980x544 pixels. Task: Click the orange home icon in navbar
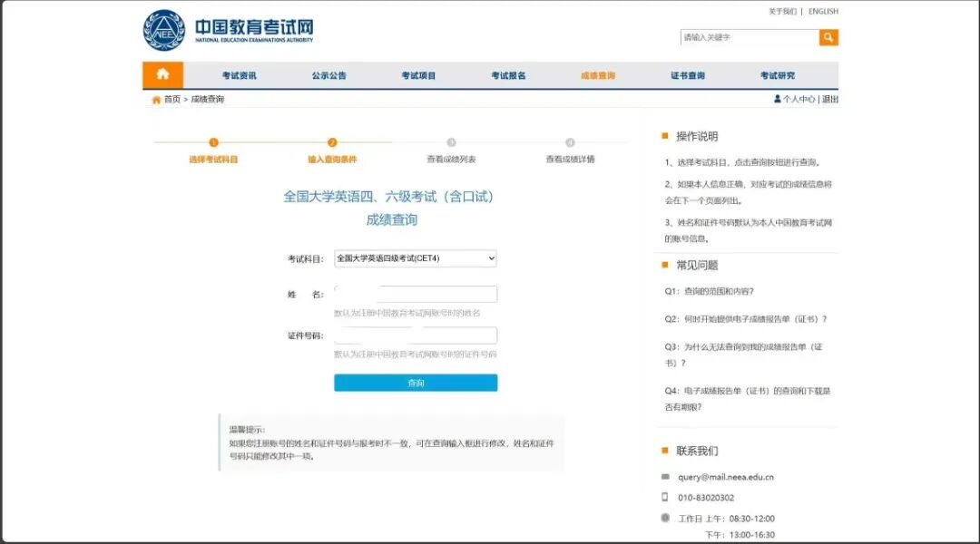(162, 74)
